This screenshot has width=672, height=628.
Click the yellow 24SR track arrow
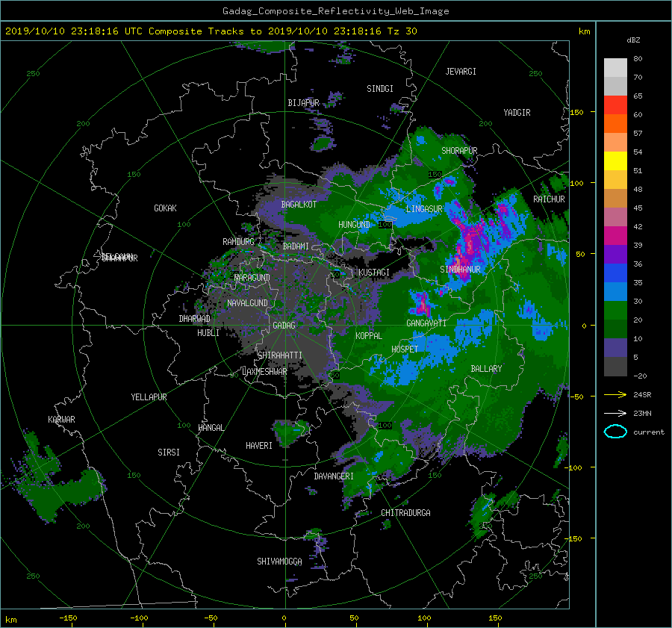615,394
